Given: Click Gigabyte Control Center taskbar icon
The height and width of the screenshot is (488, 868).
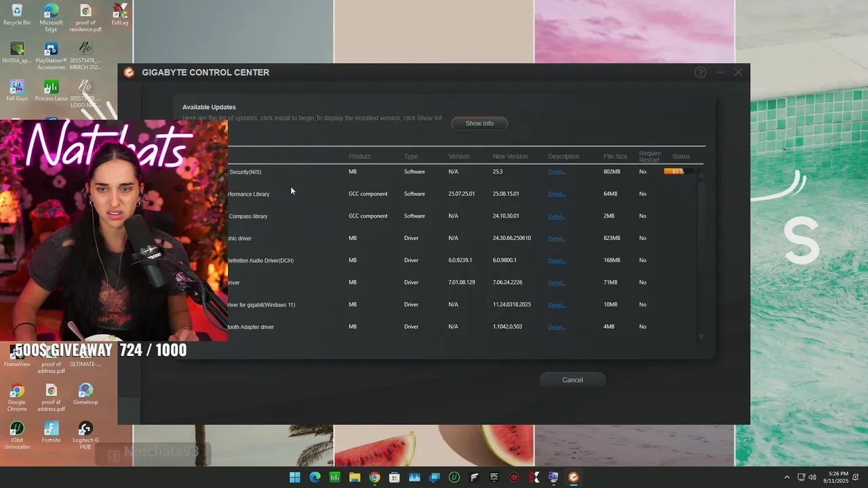Looking at the screenshot, I should click(573, 477).
